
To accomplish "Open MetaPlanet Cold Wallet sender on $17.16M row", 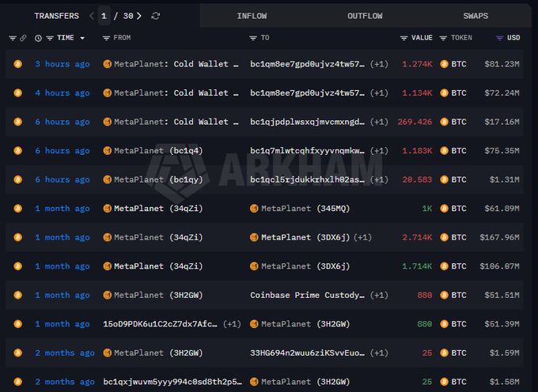I will tap(176, 122).
